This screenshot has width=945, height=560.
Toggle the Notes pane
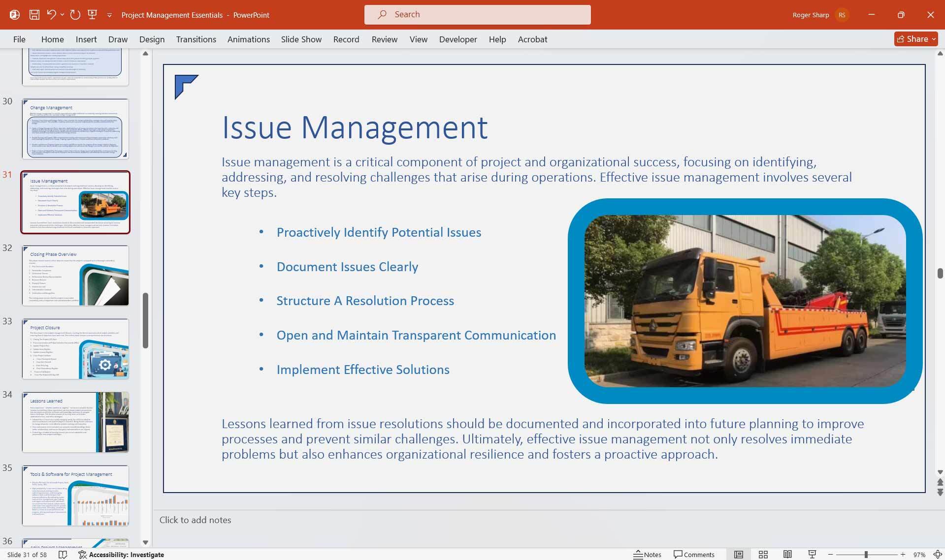pyautogui.click(x=648, y=554)
